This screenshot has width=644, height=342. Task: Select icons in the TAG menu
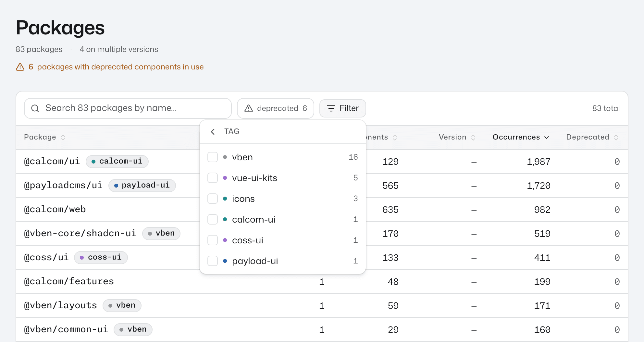tap(282, 199)
